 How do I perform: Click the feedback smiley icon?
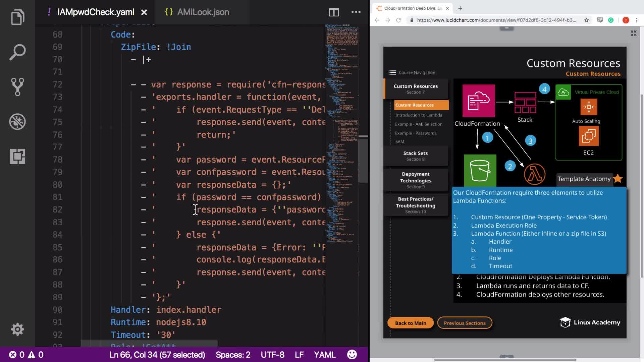(352, 355)
